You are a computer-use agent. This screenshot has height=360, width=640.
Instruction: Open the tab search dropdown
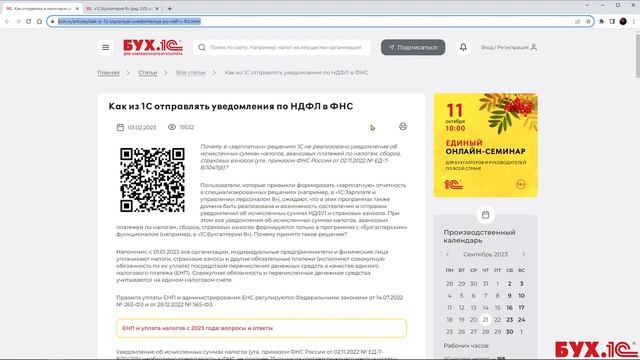[587, 5]
